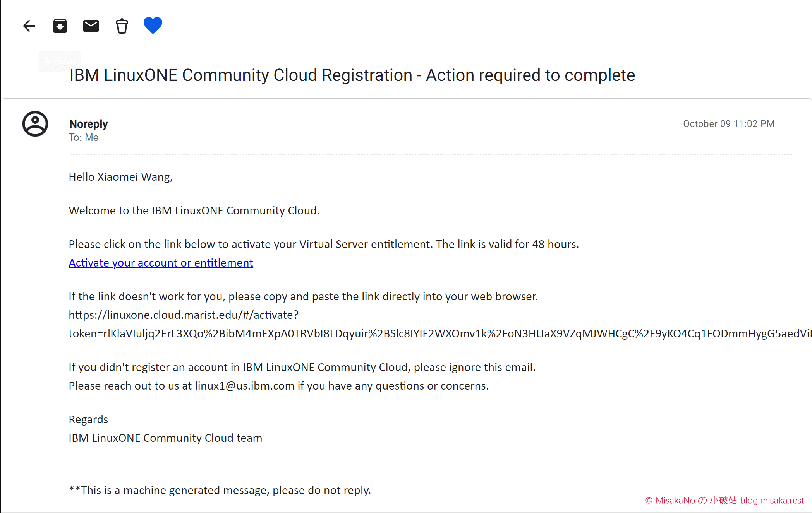Select the IBM LinuxONE registration subject title

coord(352,75)
